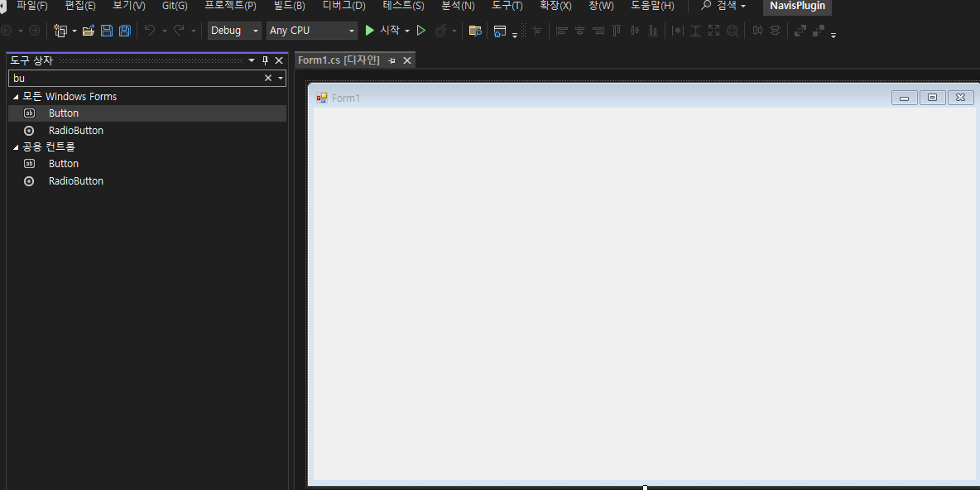Image resolution: width=980 pixels, height=490 pixels.
Task: Collapse the 모든 Windows Forms group
Action: (x=15, y=96)
